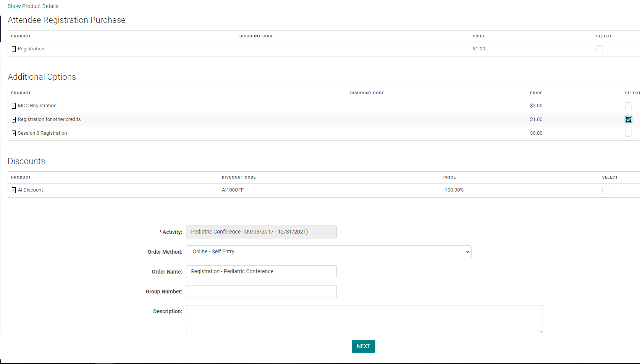Expand MOC Registration details icon

(14, 106)
